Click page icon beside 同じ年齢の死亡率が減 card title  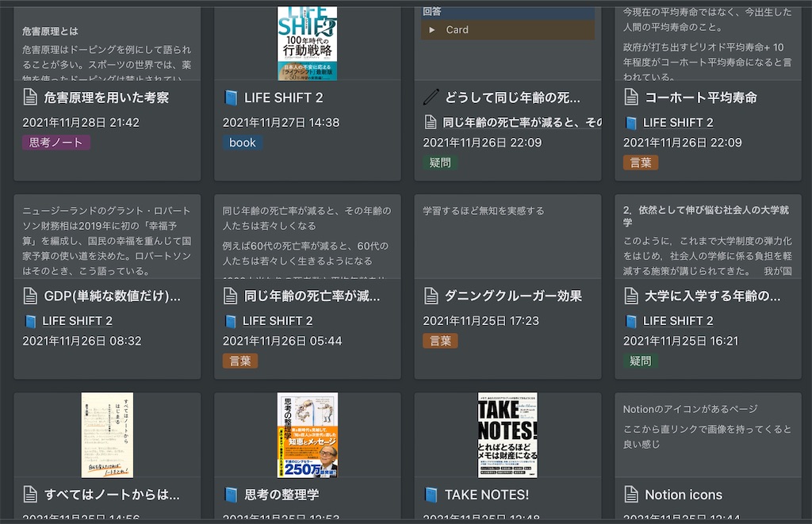231,296
